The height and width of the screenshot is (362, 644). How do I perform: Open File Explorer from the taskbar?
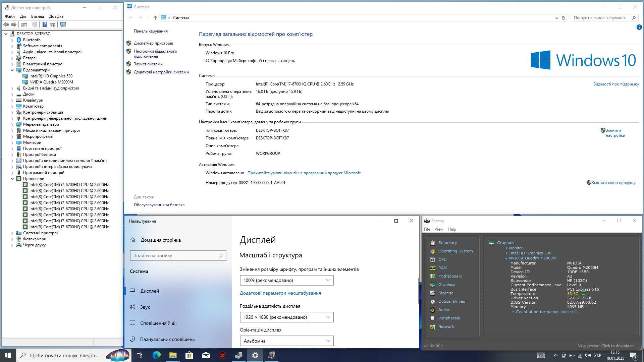coord(173,355)
